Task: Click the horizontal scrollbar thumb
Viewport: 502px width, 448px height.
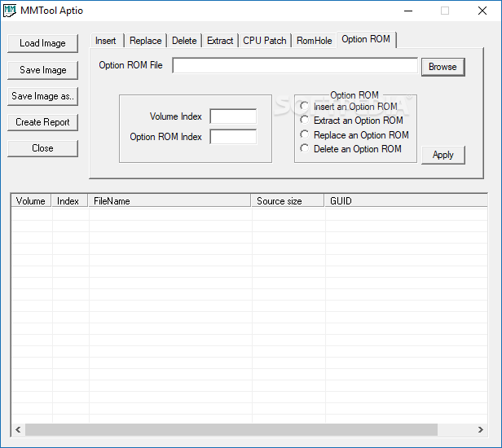Action: point(231,430)
